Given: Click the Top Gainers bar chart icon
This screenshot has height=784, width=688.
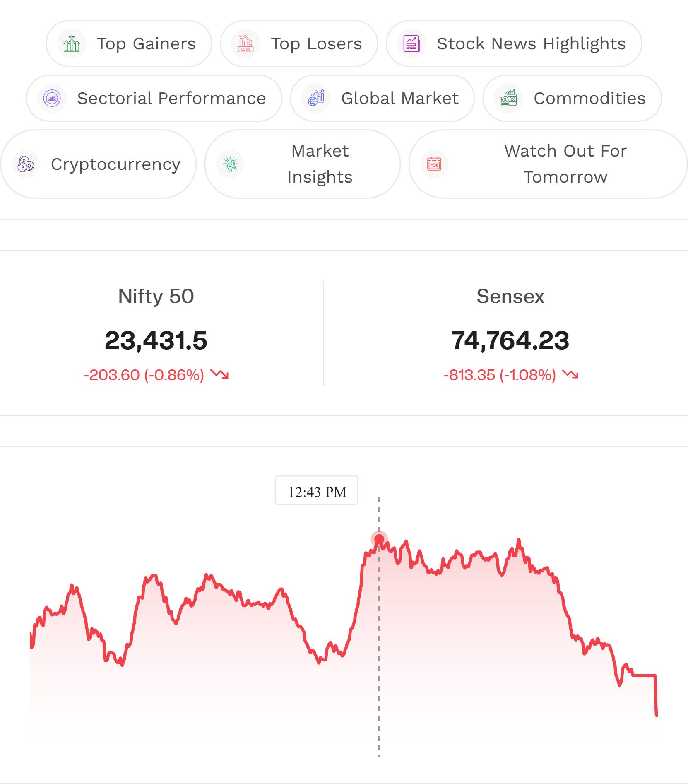Looking at the screenshot, I should point(72,43).
